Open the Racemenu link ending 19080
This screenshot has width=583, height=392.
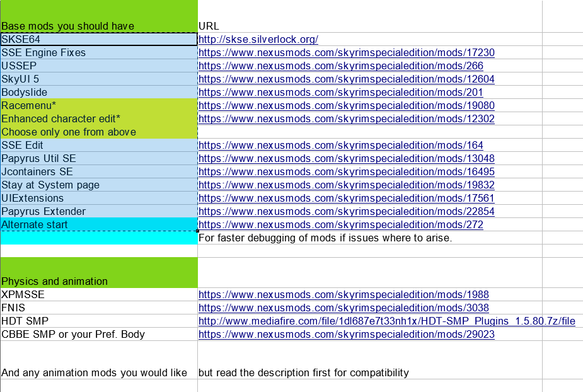pos(346,106)
